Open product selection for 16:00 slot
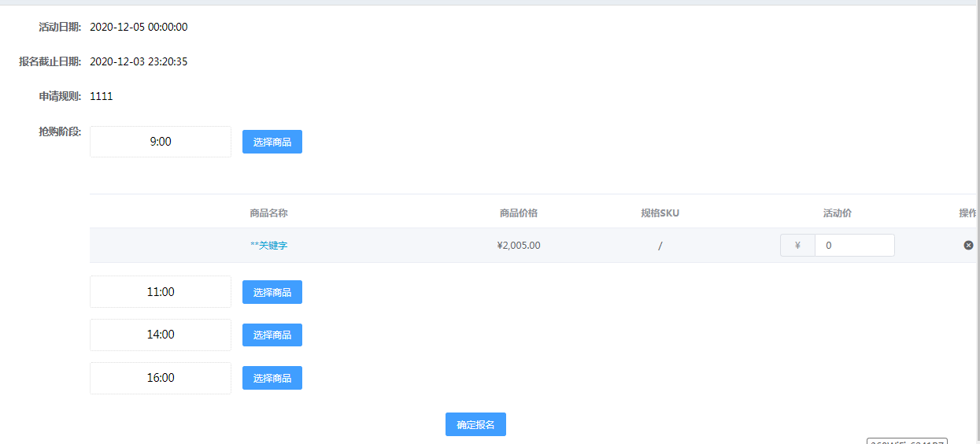This screenshot has width=980, height=444. (272, 379)
